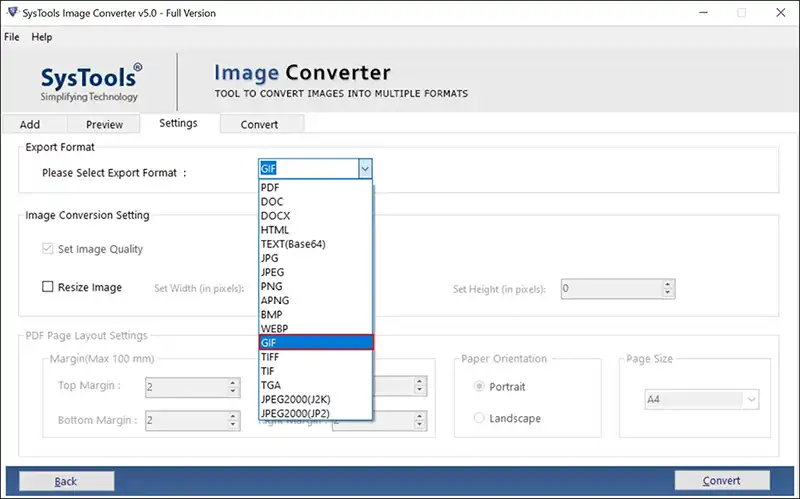
Task: Choose TIF from the format list
Action: pyautogui.click(x=315, y=371)
